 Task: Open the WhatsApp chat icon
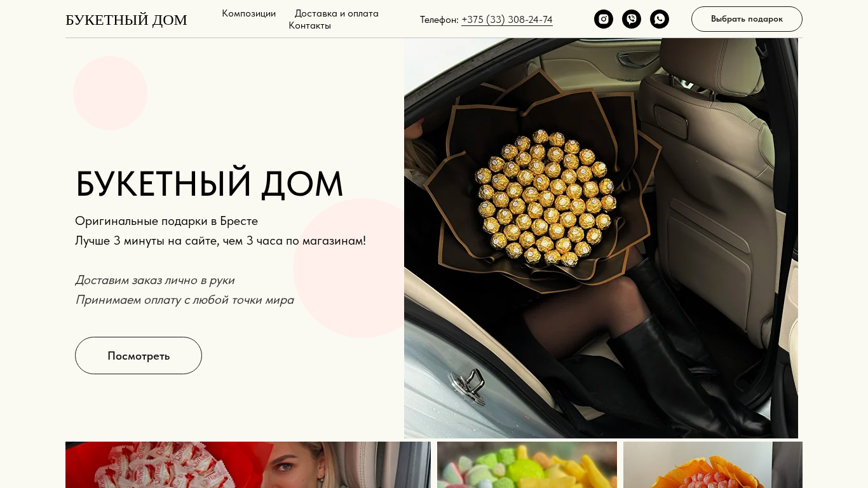coord(660,19)
